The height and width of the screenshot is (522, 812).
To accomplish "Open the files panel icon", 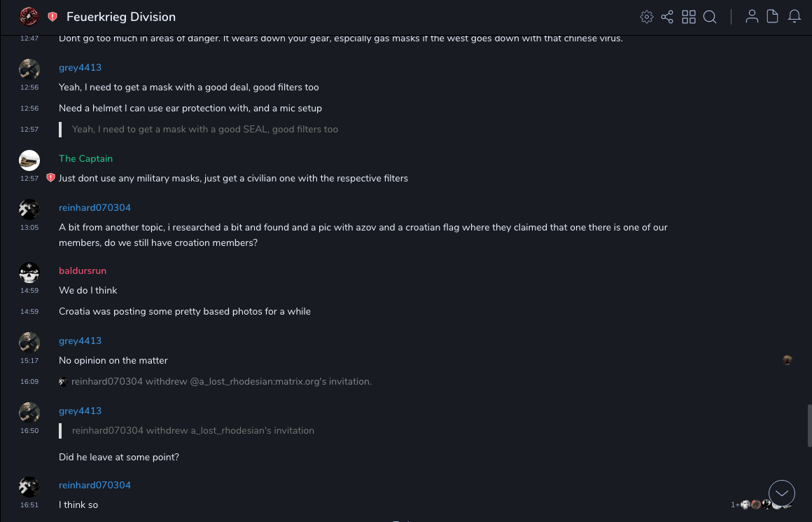I will tap(773, 17).
